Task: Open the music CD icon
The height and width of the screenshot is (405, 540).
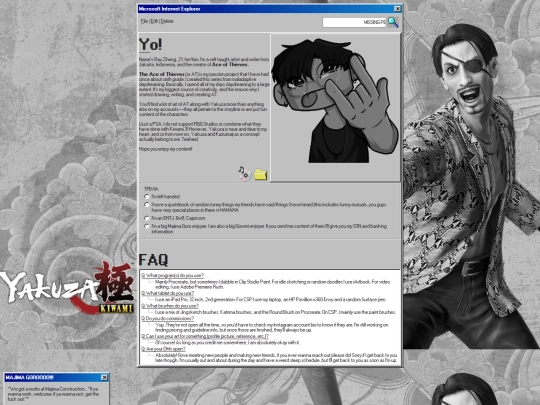Action: [x=244, y=173]
